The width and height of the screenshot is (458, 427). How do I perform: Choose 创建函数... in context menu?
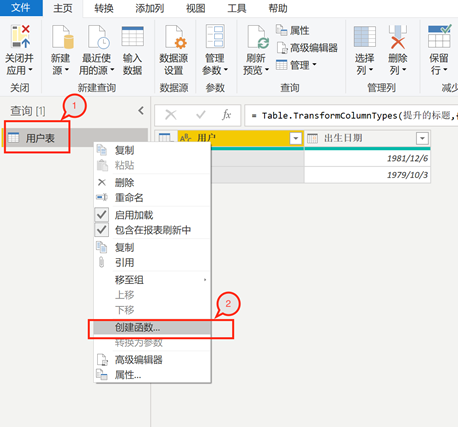pos(152,328)
